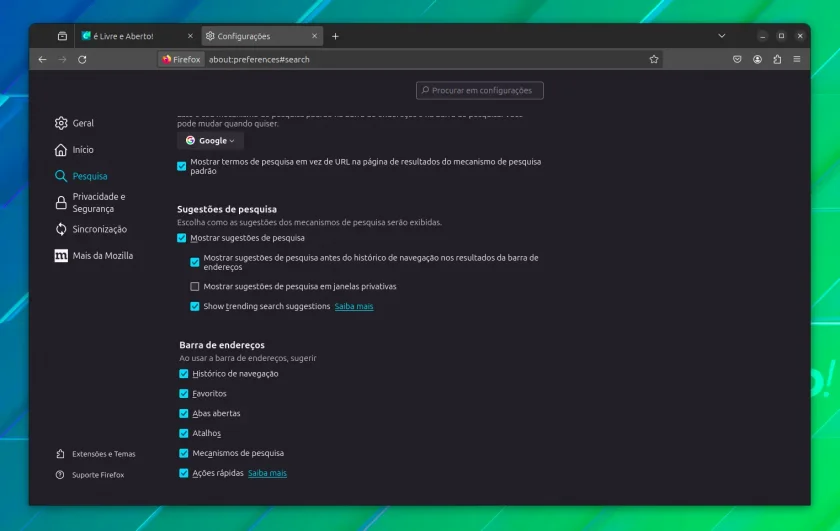Click the address bar URL about:preferences#search
This screenshot has height=531, width=840.
(x=259, y=59)
